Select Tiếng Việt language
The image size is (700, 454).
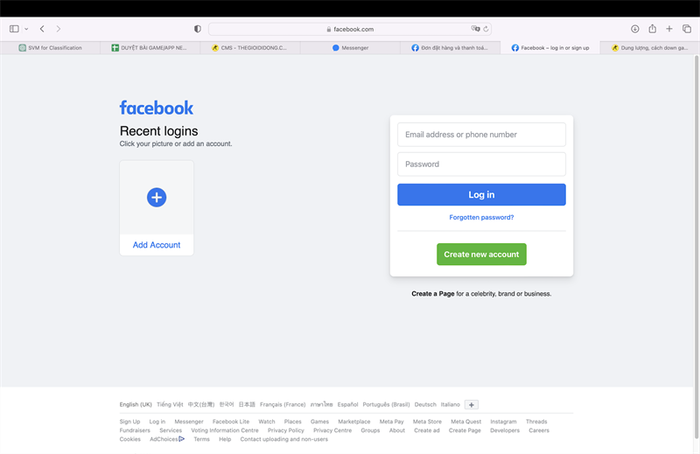170,404
